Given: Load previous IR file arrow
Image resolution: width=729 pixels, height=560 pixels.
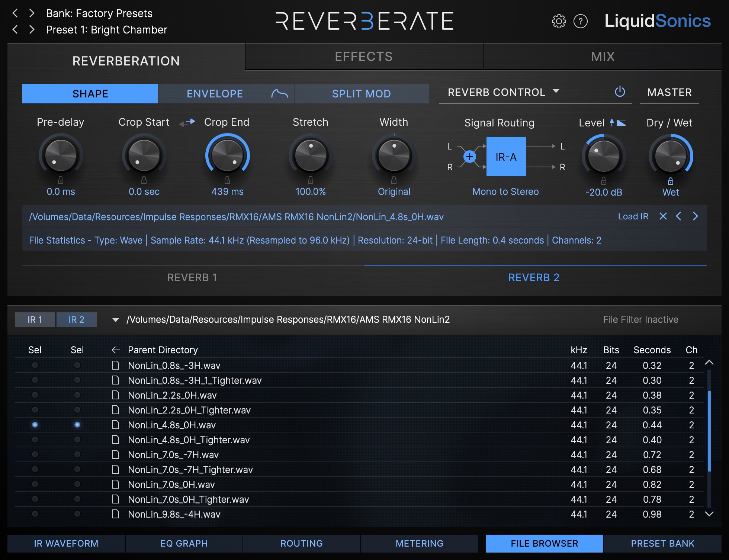Looking at the screenshot, I should [679, 216].
